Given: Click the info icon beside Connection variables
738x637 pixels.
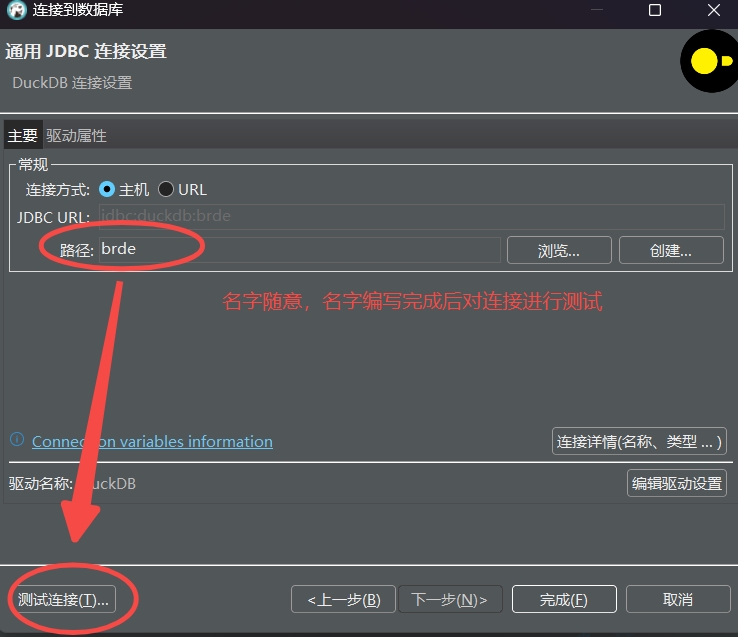Looking at the screenshot, I should (x=17, y=440).
